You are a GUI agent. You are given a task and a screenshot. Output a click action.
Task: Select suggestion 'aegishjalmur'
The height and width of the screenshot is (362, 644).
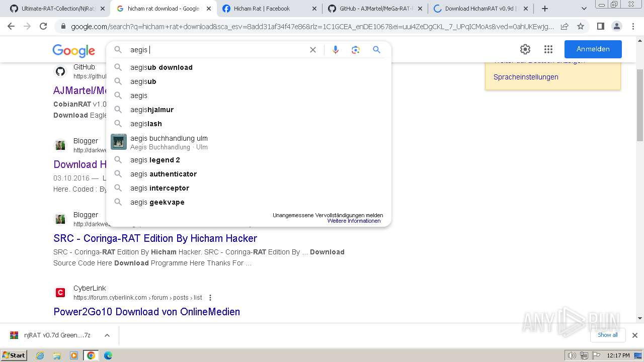249,110
